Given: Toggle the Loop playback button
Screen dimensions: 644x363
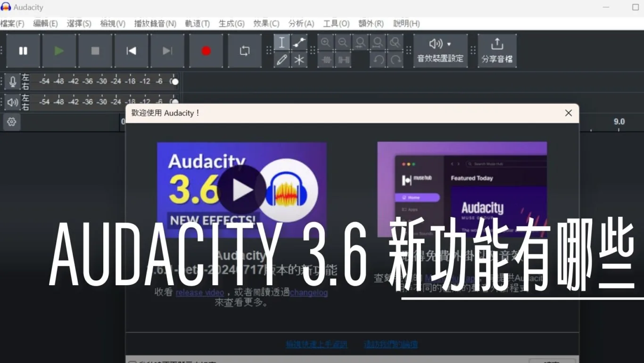Looking at the screenshot, I should (x=245, y=51).
